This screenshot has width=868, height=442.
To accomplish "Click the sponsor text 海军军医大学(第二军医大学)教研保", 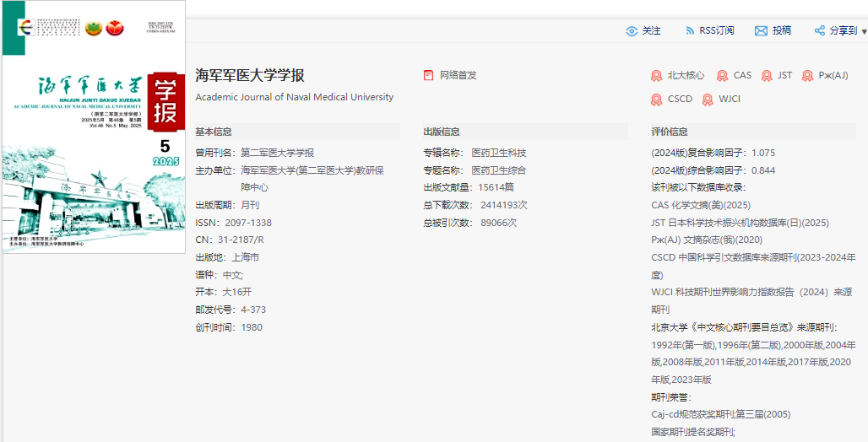I will pyautogui.click(x=312, y=170).
